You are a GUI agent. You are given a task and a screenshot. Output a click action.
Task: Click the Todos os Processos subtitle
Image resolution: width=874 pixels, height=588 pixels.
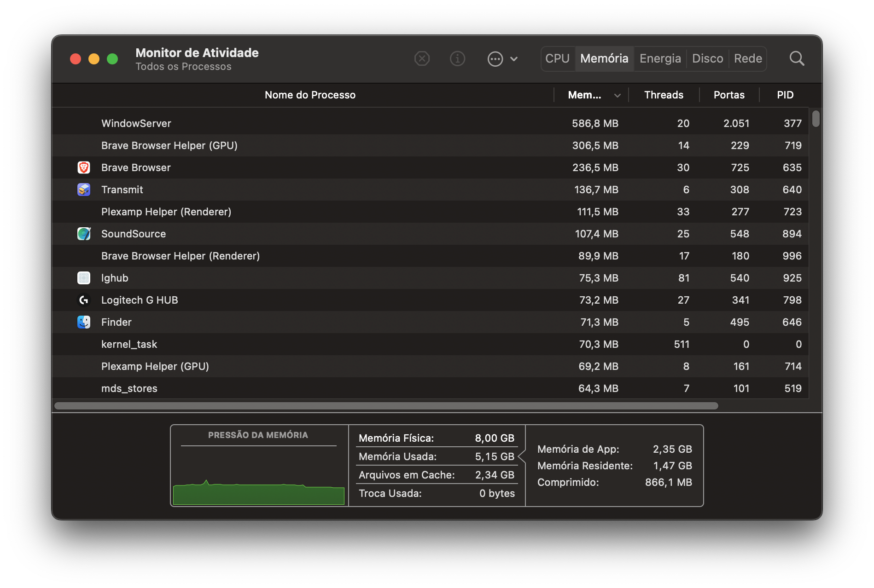pos(183,67)
